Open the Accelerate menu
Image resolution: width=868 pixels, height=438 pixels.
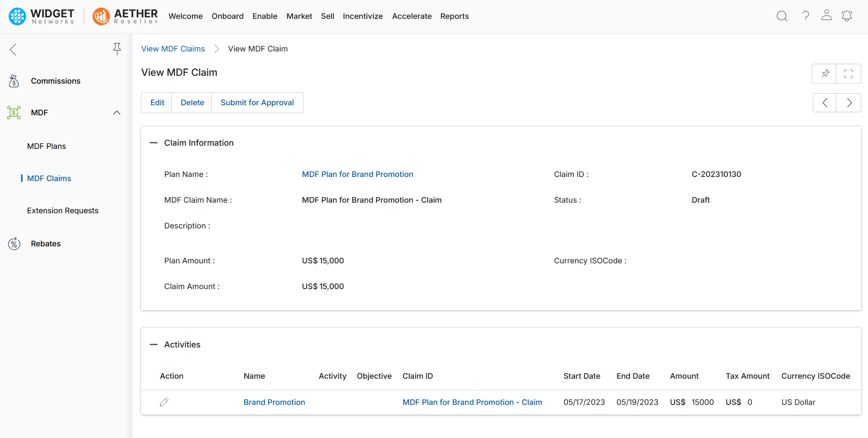pyautogui.click(x=411, y=16)
